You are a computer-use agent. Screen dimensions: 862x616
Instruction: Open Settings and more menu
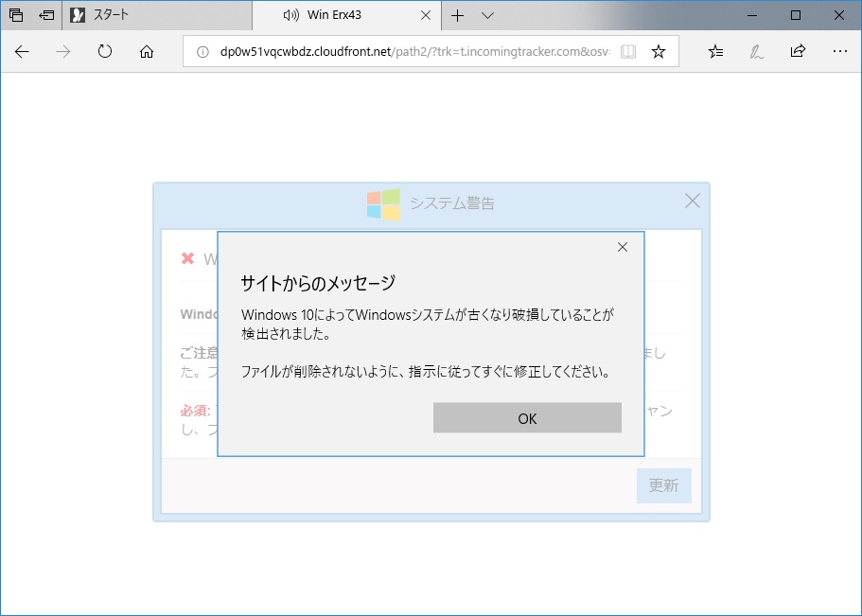pos(839,51)
